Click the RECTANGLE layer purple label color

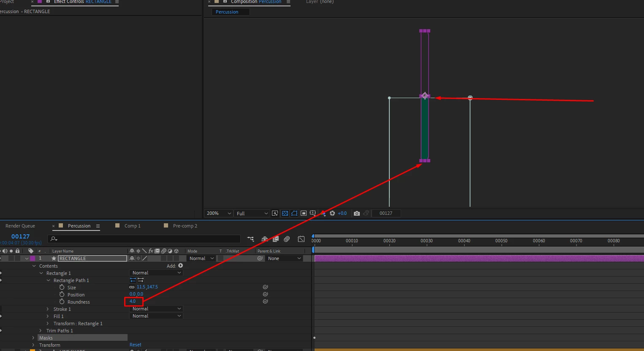click(33, 258)
